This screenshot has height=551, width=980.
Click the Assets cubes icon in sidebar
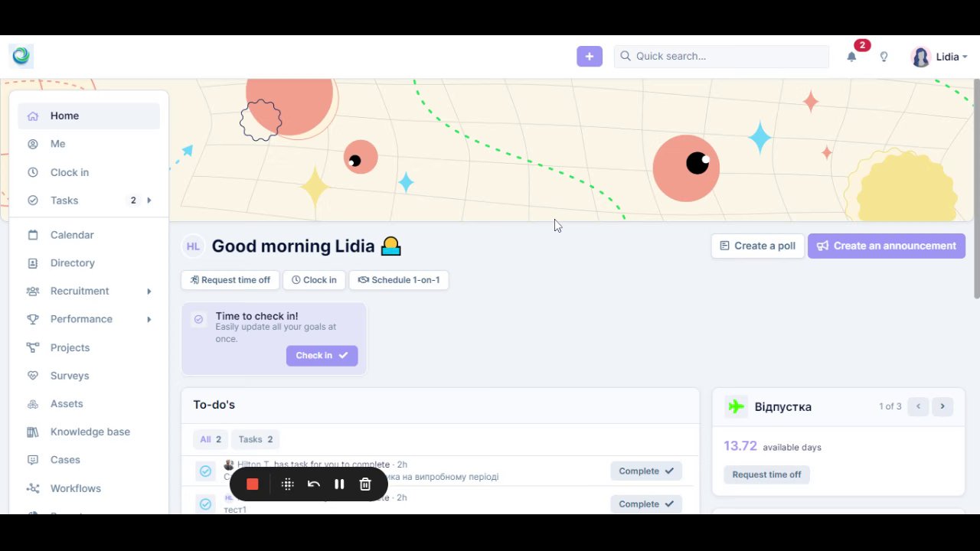[33, 404]
